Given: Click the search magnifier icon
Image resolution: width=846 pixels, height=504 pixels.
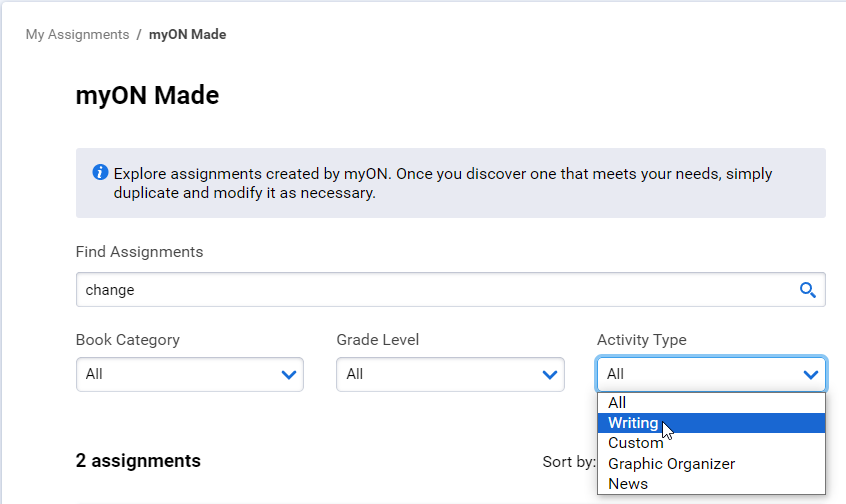Looking at the screenshot, I should (x=807, y=290).
